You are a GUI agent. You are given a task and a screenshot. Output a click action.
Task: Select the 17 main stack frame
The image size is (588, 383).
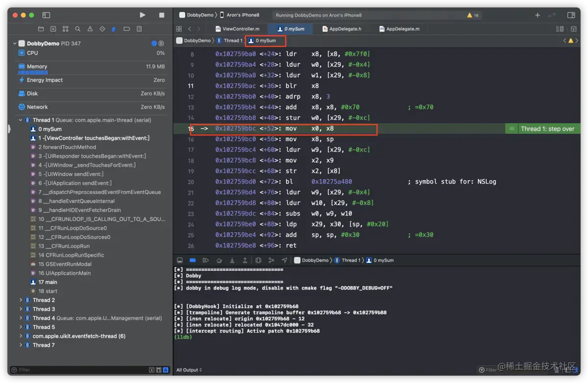pos(48,282)
